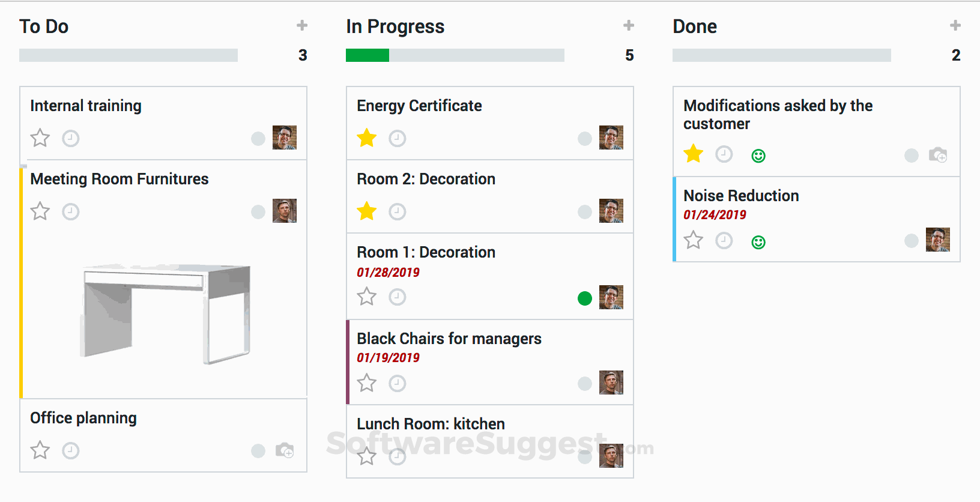
Task: Open the Room 2: Decoration card
Action: (426, 179)
